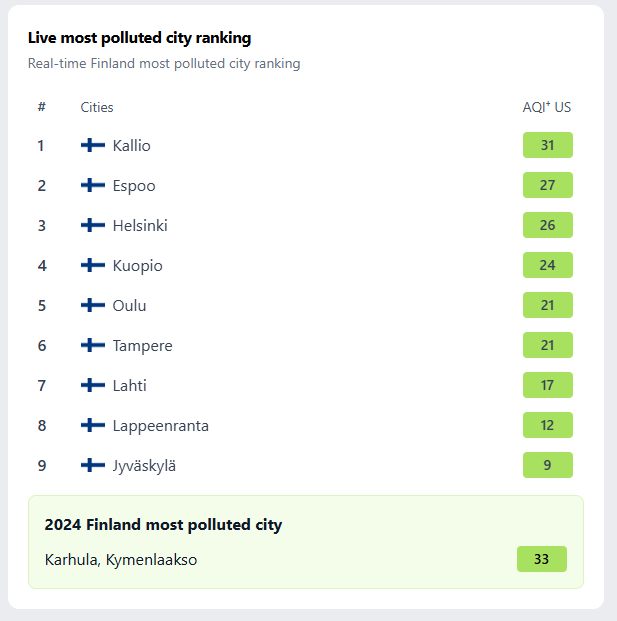Click the Cities column header

pos(97,107)
